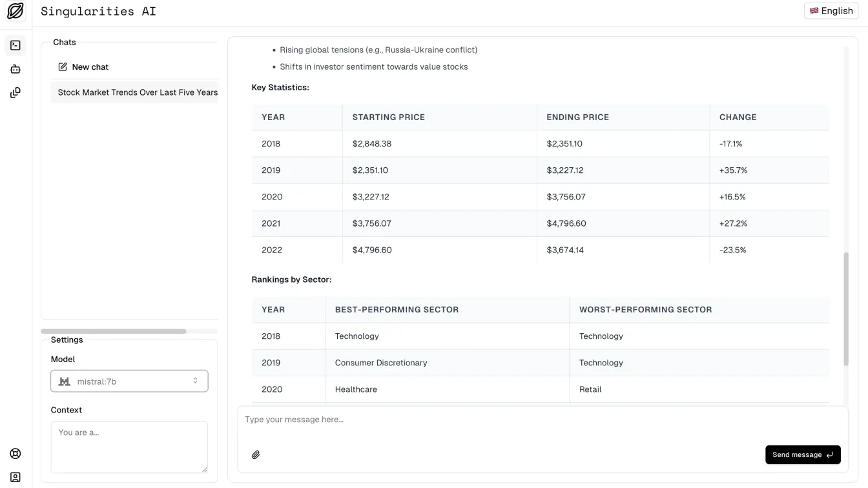The width and height of the screenshot is (868, 488).
Task: Open the robot models sidebar icon
Action: (x=15, y=69)
